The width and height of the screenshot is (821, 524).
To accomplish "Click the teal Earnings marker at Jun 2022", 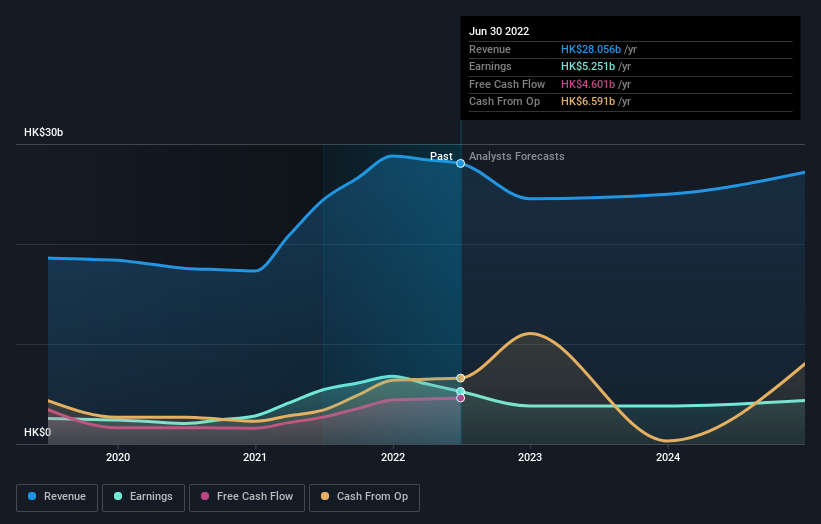I will pyautogui.click(x=460, y=391).
